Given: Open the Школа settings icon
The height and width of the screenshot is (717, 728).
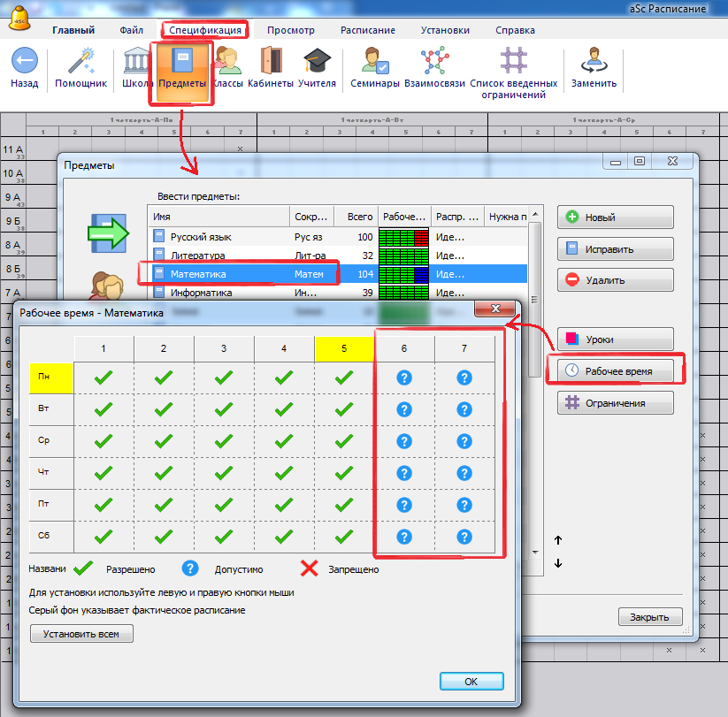Looking at the screenshot, I should [x=137, y=63].
